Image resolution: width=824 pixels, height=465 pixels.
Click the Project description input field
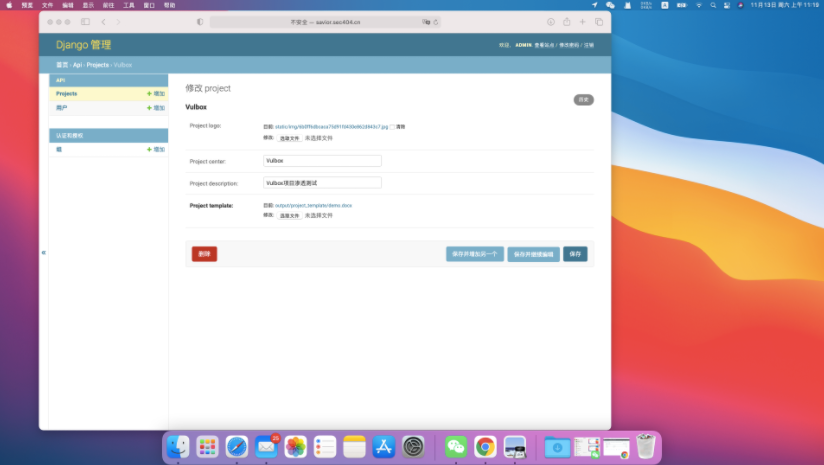322,183
